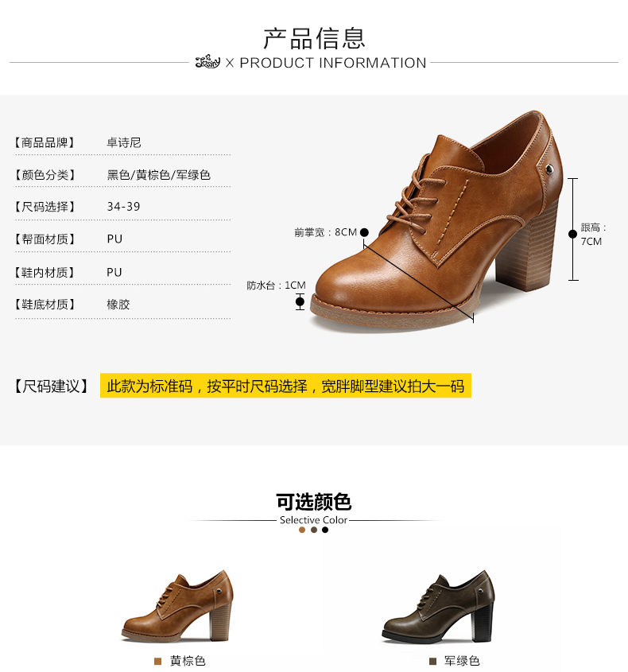
Task: Click the small square swatch beside 黄棕色
Action: [157, 662]
